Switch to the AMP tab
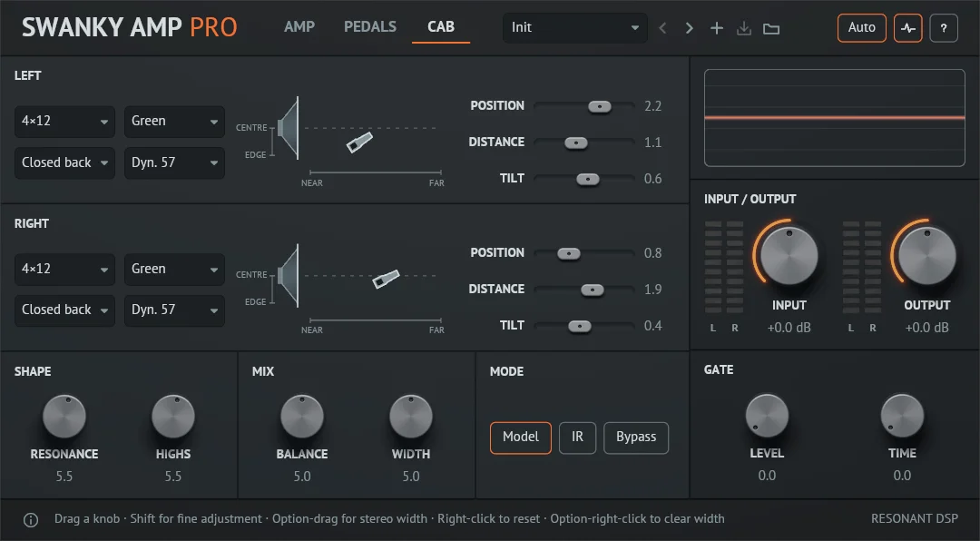 (x=299, y=27)
